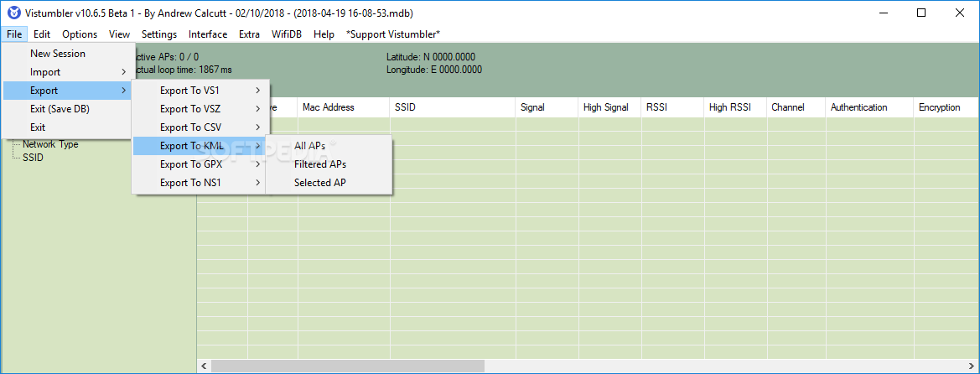Choose Exit (Save DB)
Viewport: 980px width, 374px height.
point(69,109)
